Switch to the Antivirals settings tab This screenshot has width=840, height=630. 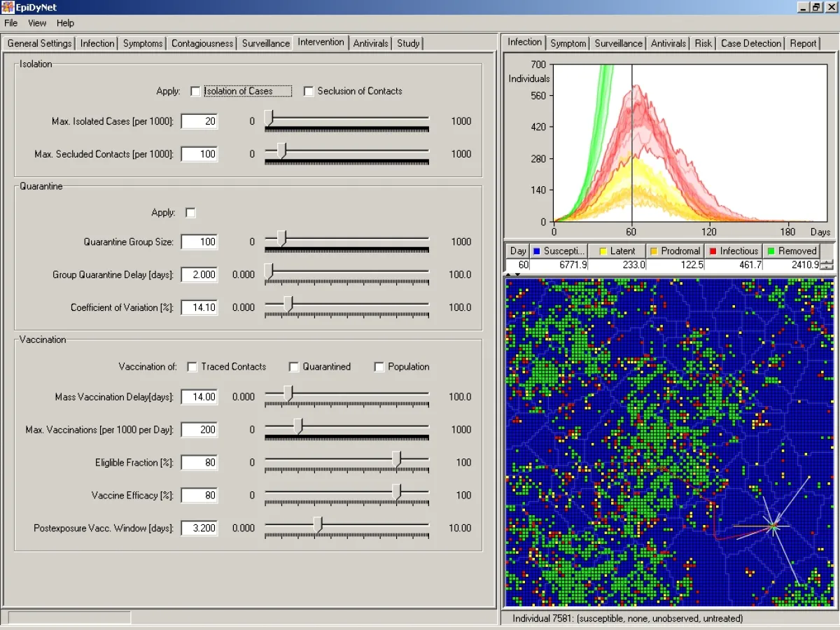click(370, 43)
